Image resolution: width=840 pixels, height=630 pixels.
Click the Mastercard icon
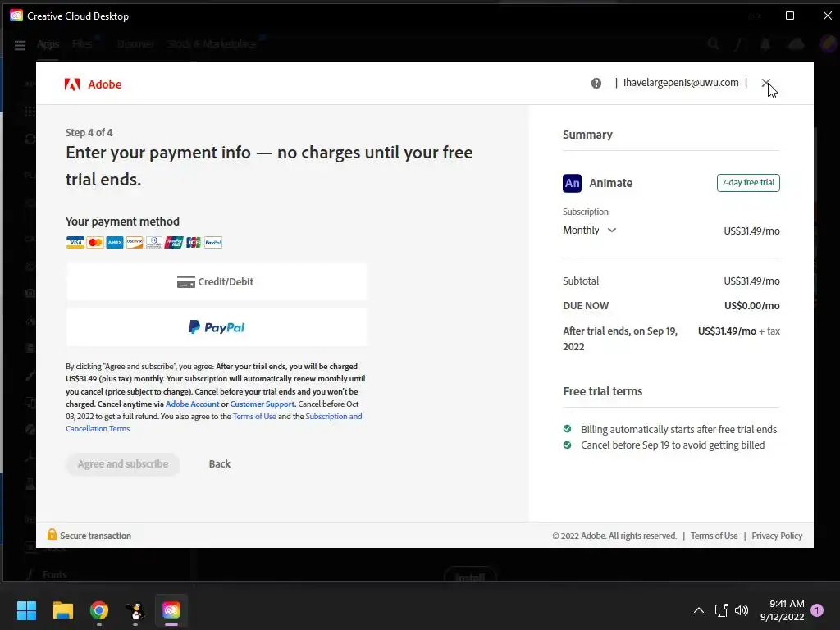pos(95,242)
